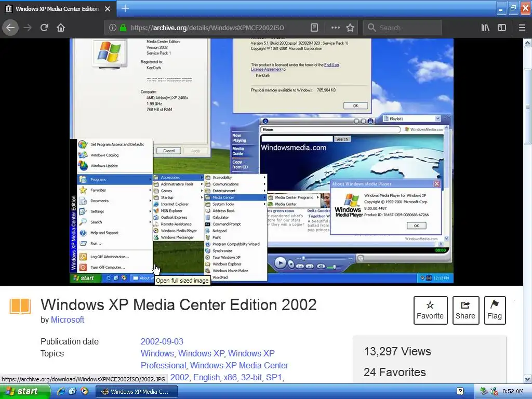Open the browser home page
Screen dimensions: 532x399
pyautogui.click(x=61, y=28)
